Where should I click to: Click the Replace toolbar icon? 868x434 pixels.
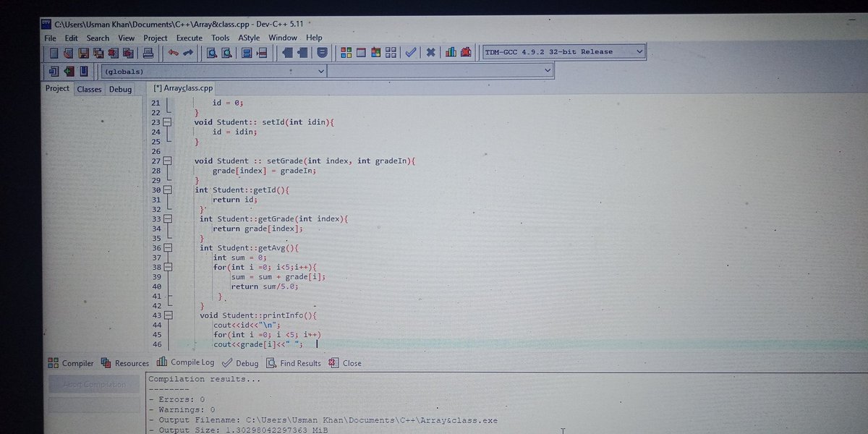click(x=227, y=52)
